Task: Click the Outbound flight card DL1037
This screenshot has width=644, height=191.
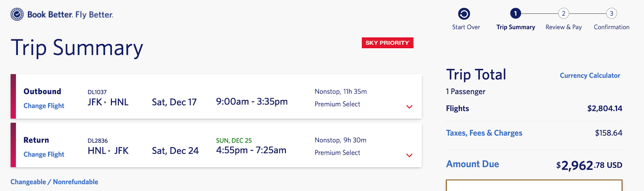Action: coord(216,97)
